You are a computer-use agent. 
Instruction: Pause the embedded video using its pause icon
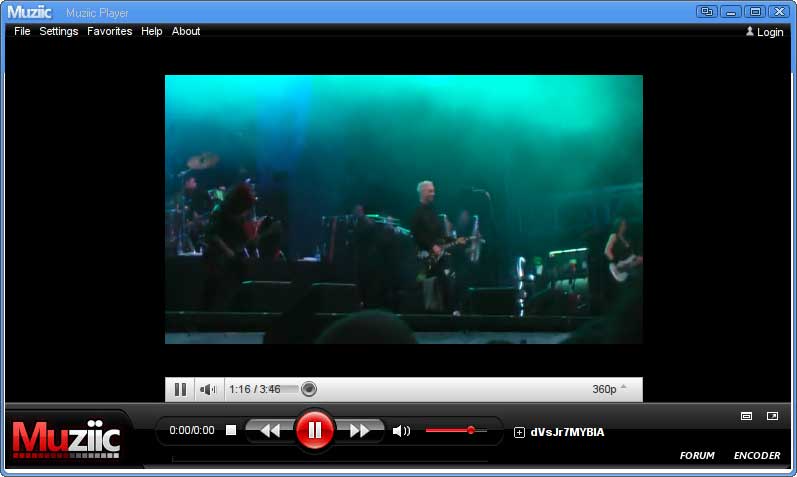(180, 389)
